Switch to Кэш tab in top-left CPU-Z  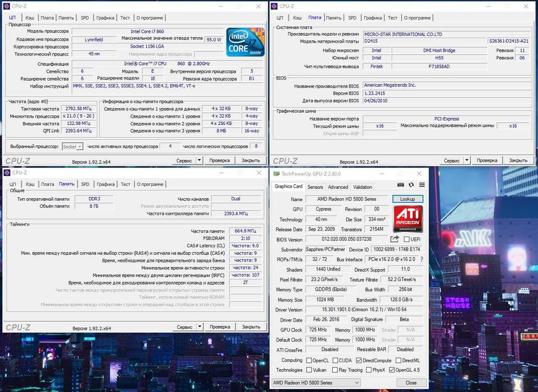click(x=30, y=18)
